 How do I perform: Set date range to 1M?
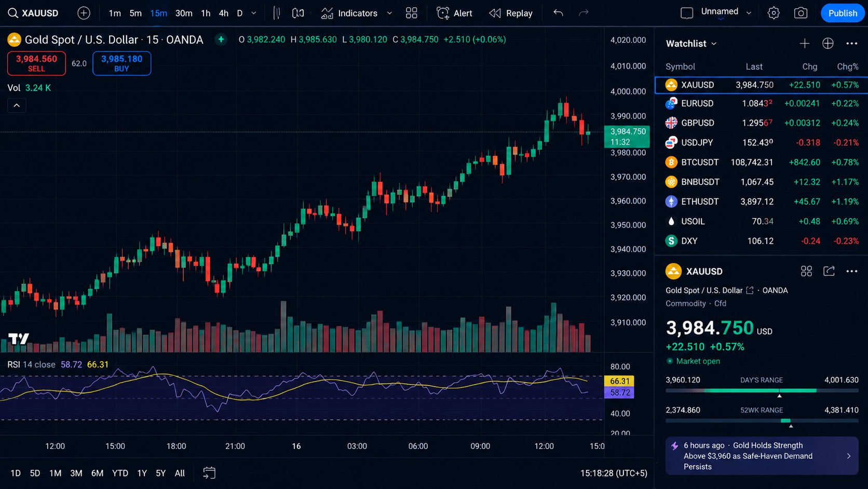coord(56,473)
